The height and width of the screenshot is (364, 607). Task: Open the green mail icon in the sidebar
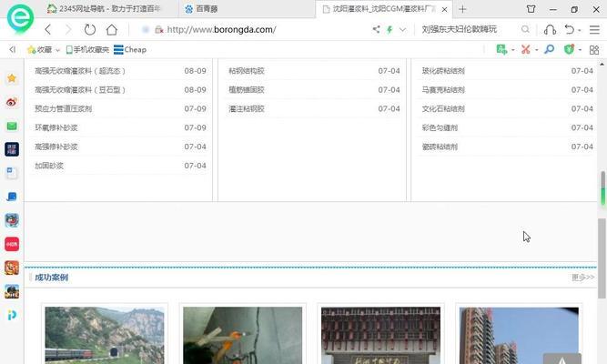click(12, 126)
